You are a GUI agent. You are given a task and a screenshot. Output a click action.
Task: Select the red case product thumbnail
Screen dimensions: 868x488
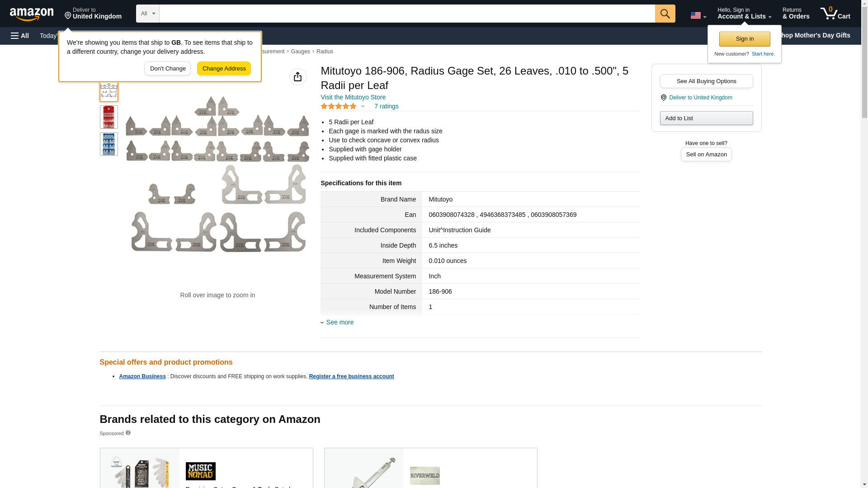pyautogui.click(x=108, y=117)
